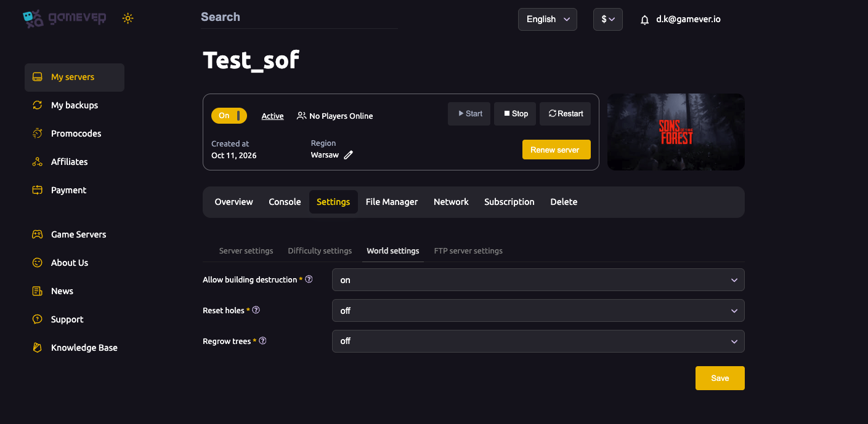
Task: Open FTP server settings subtab
Action: [x=468, y=251]
